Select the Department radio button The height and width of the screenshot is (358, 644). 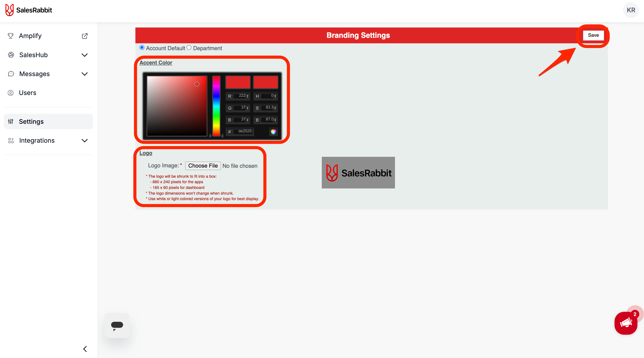pos(189,47)
